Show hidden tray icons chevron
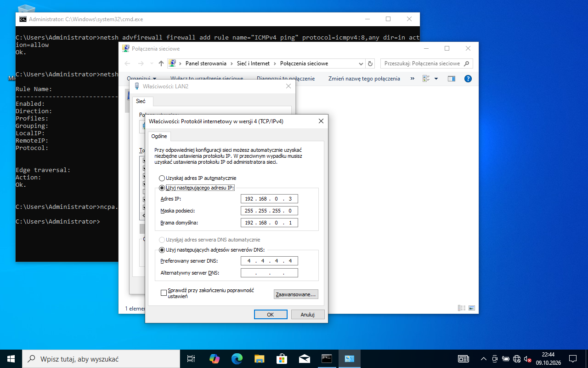588x368 pixels. tap(483, 359)
